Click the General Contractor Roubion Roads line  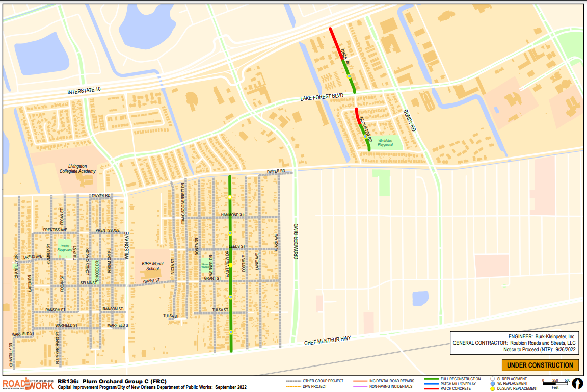[x=514, y=343]
